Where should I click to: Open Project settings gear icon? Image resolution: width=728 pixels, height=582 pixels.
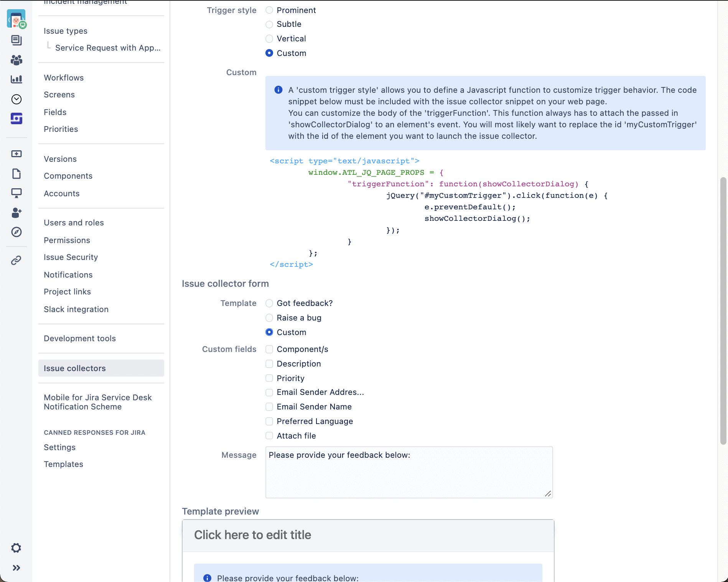tap(16, 548)
